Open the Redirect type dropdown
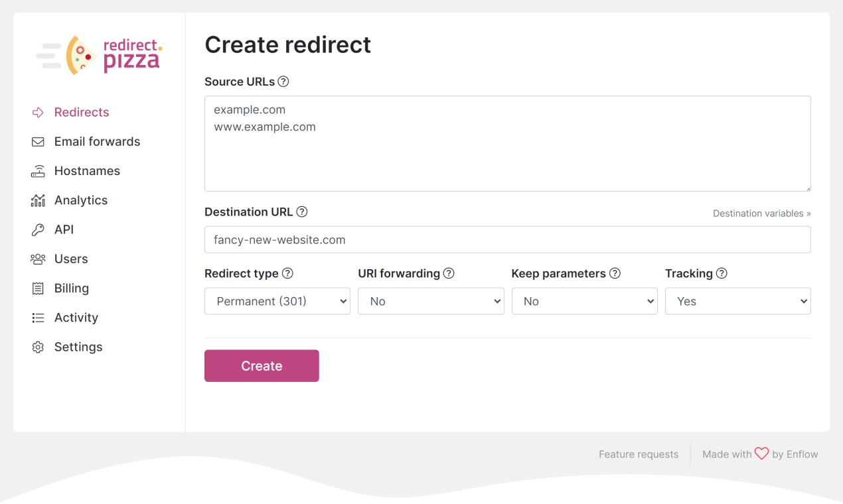 click(277, 301)
